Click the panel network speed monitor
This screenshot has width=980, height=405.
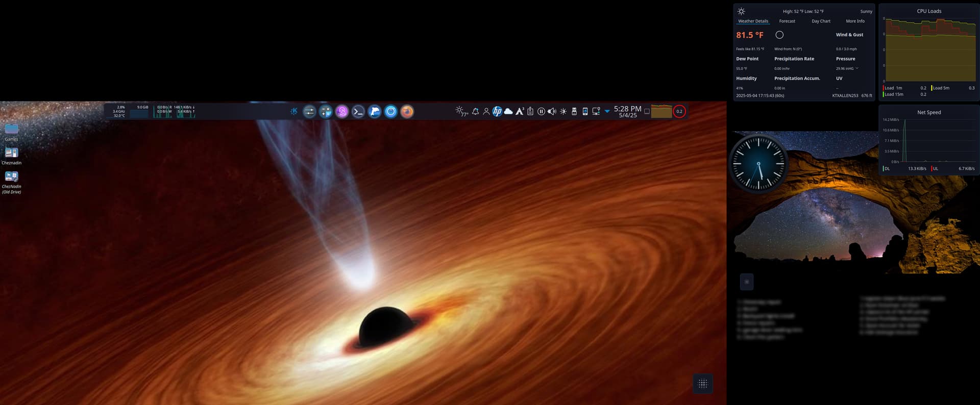tap(185, 111)
